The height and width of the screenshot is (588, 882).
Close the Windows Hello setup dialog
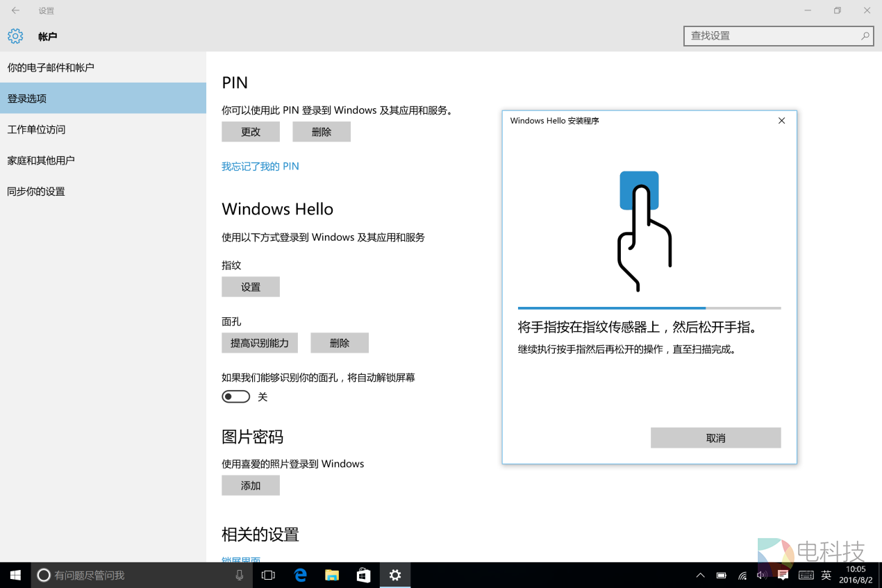(x=781, y=121)
